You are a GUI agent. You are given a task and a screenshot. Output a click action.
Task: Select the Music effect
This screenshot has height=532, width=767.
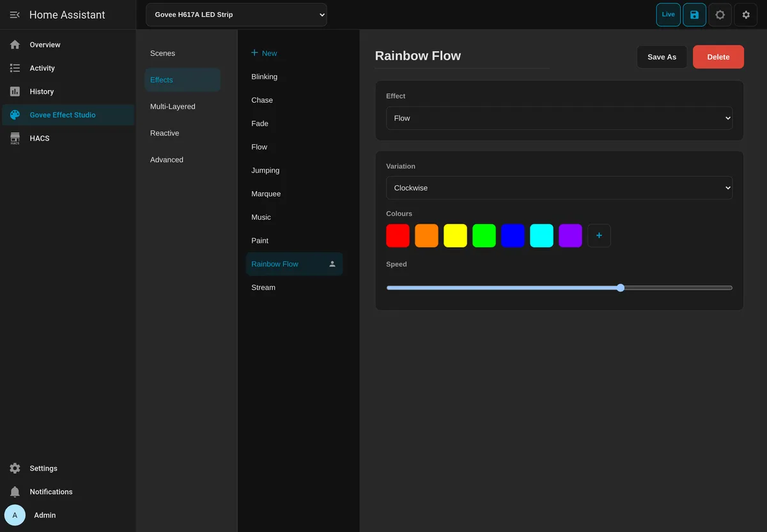[x=294, y=217]
